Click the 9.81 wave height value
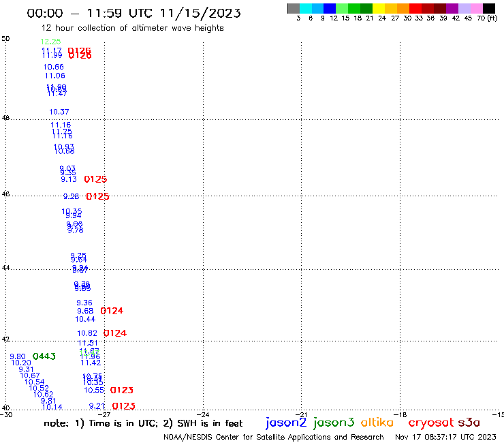 (x=48, y=401)
